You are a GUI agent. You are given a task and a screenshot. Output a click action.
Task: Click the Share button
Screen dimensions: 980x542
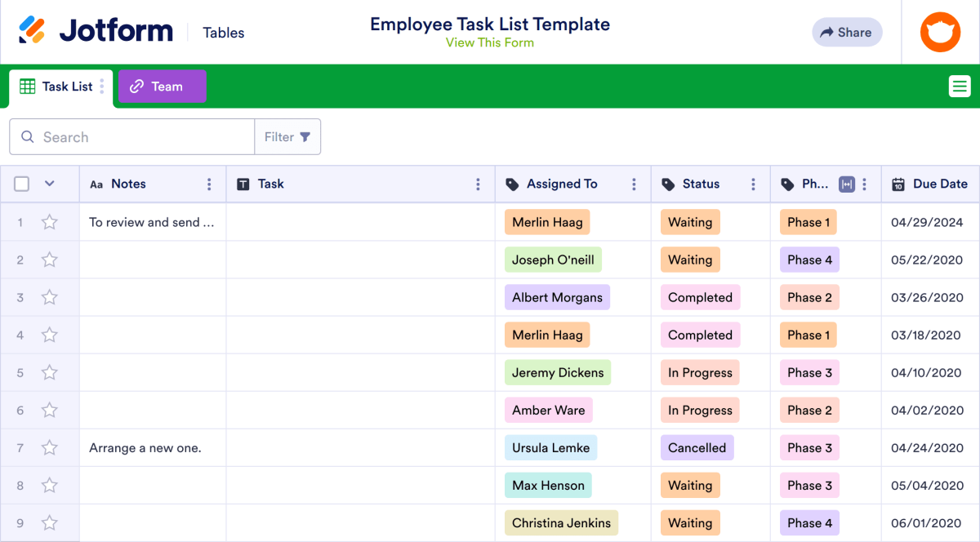[x=847, y=32]
